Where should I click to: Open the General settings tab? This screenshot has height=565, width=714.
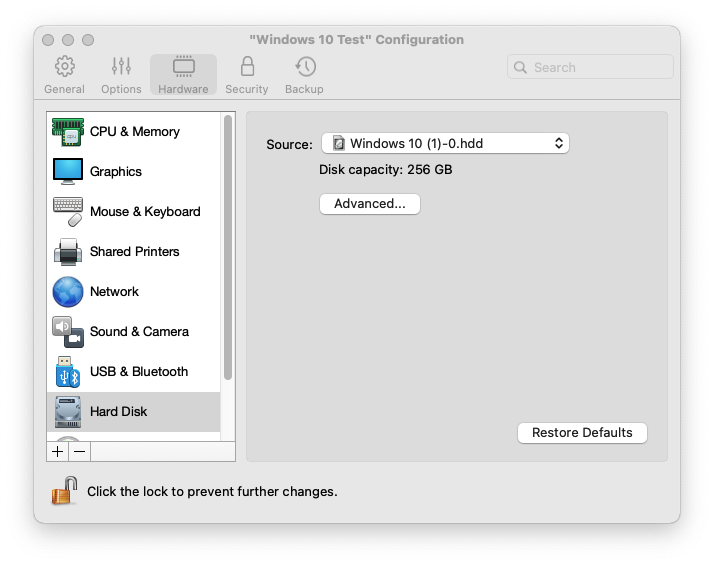[64, 75]
